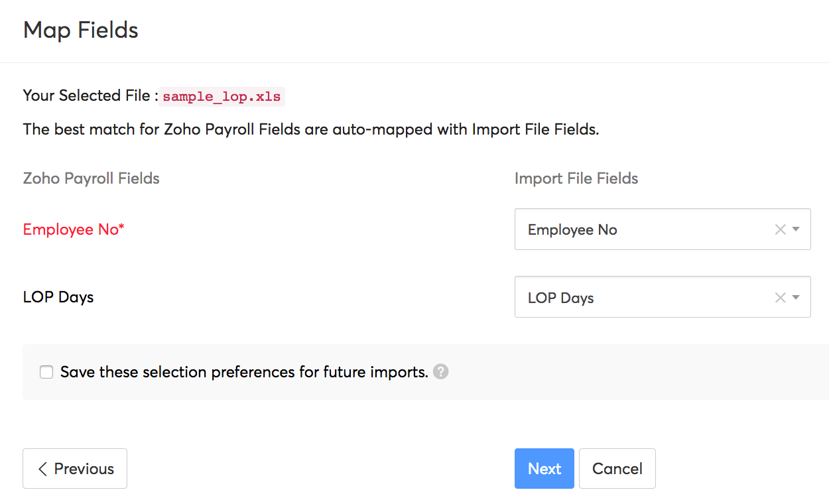Click the sample_lop.xls file name
829x504 pixels.
click(x=222, y=96)
